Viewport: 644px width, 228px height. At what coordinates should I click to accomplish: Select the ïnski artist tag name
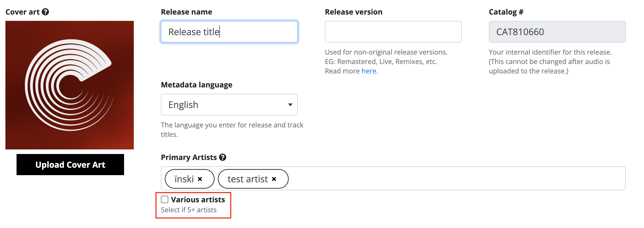184,179
